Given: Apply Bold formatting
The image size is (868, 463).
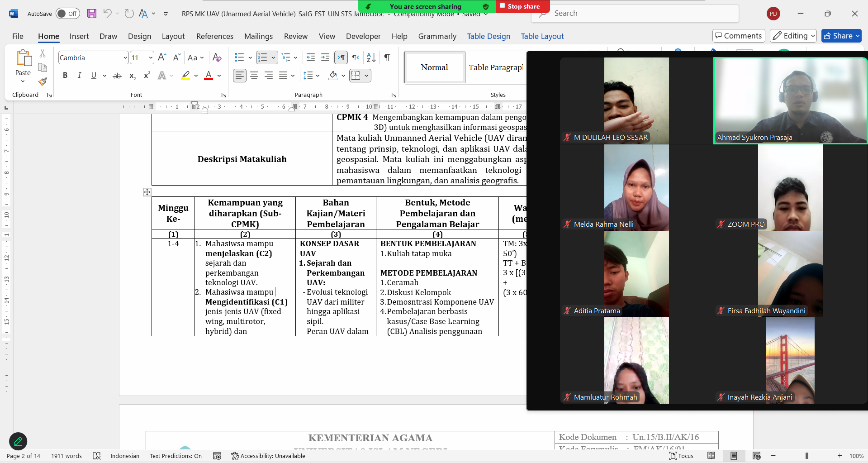Looking at the screenshot, I should click(65, 76).
